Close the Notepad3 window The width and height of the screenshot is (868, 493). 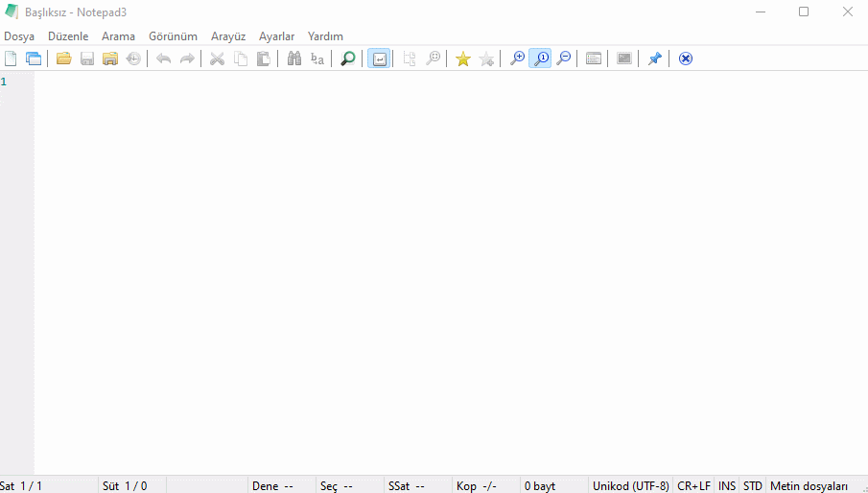(847, 12)
